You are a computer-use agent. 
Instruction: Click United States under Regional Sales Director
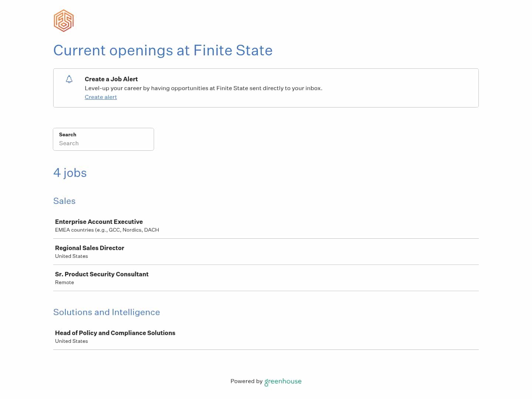click(x=71, y=256)
